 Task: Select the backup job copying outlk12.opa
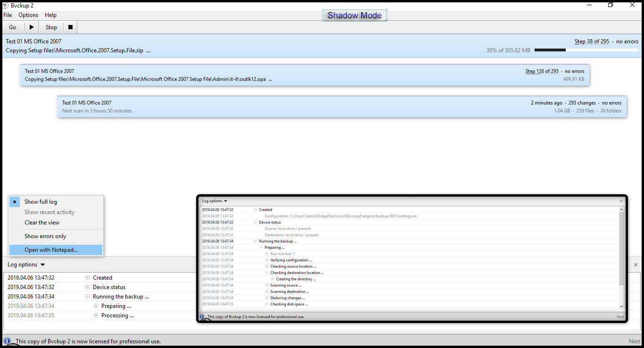click(305, 75)
